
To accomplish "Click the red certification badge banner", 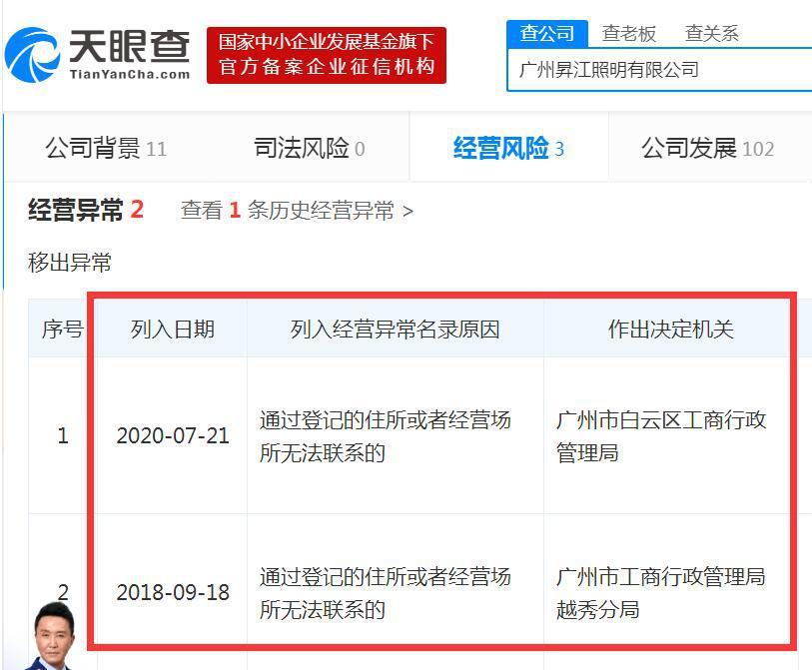I will click(327, 54).
